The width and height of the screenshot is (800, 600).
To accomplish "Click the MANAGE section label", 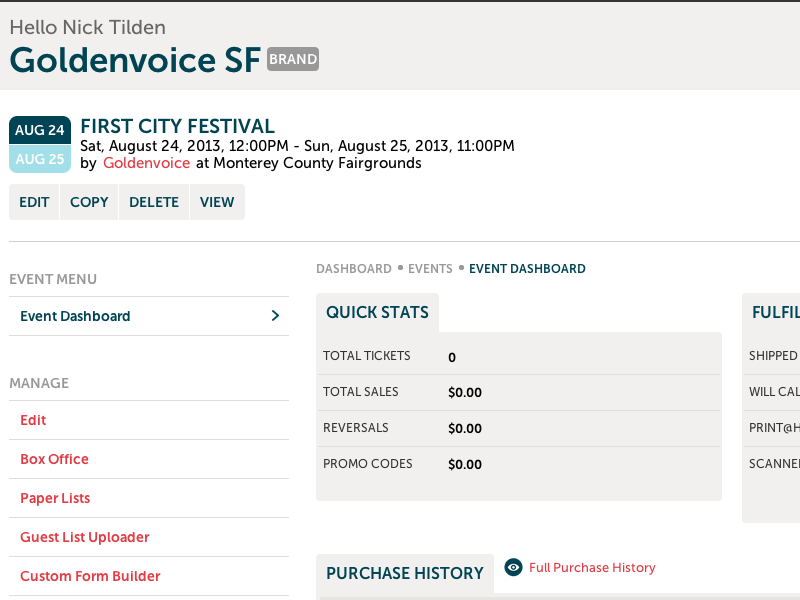I will [39, 383].
